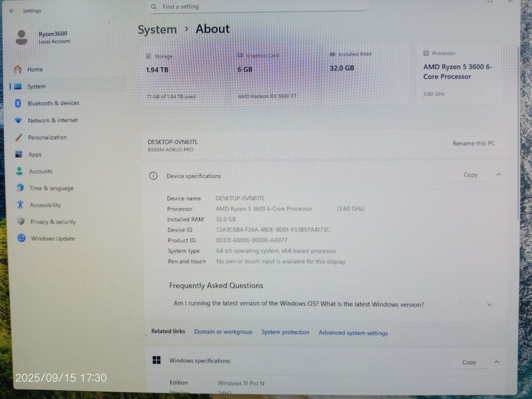Image resolution: width=532 pixels, height=399 pixels.
Task: Click the System breadcrumb link
Action: [x=157, y=30]
